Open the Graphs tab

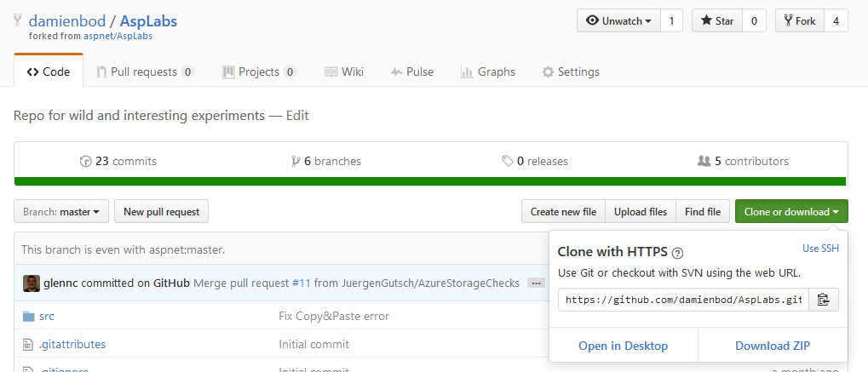click(x=488, y=72)
